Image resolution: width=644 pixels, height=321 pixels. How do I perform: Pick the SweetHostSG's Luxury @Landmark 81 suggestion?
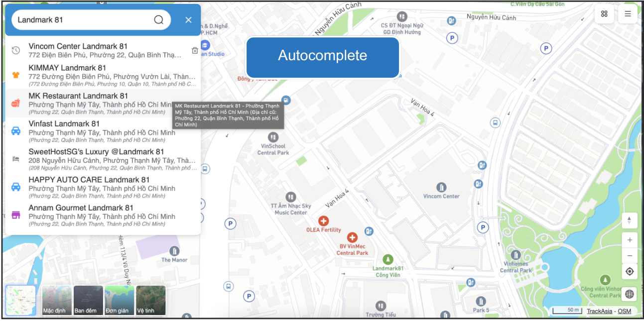click(x=103, y=159)
